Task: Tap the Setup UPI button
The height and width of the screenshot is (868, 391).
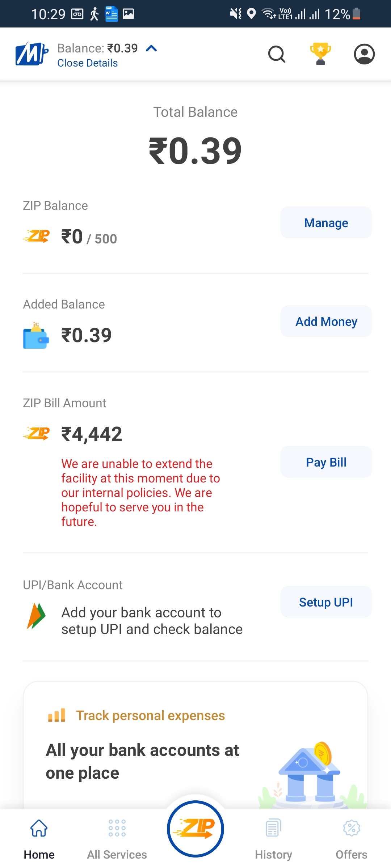Action: [x=326, y=602]
